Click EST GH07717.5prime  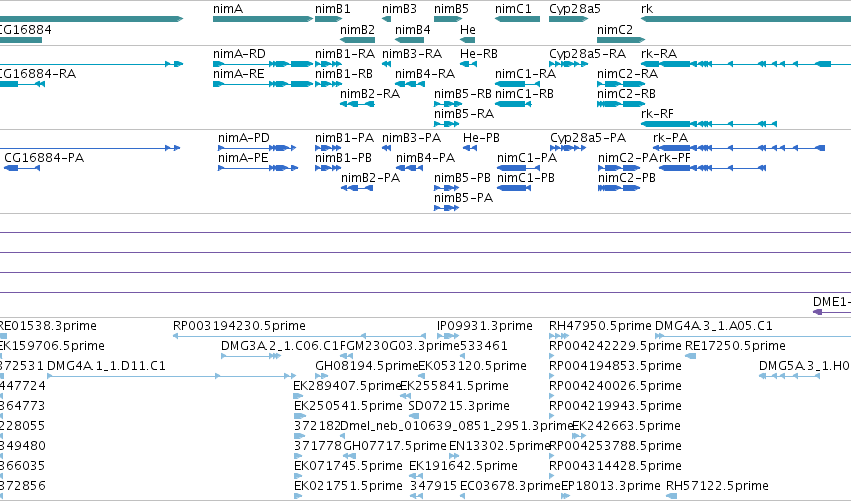click(350, 456)
